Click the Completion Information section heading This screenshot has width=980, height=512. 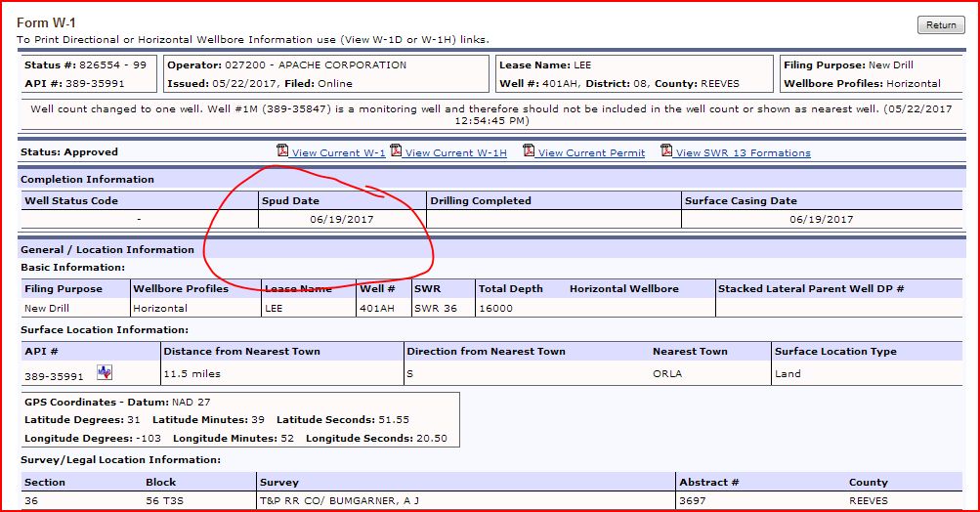pyautogui.click(x=87, y=180)
